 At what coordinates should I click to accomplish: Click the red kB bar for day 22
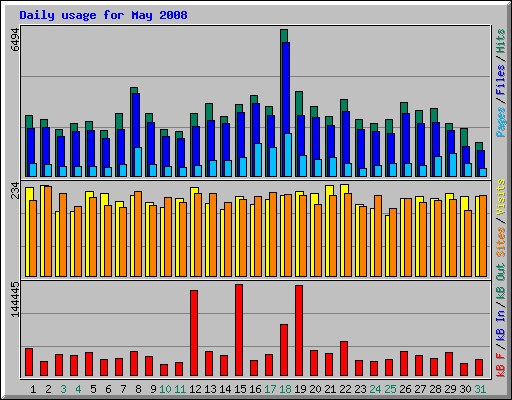(344, 359)
